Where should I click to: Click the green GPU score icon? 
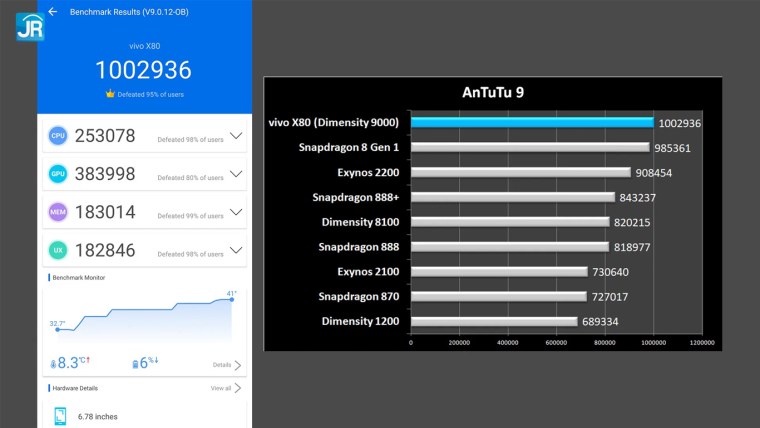[x=58, y=174]
